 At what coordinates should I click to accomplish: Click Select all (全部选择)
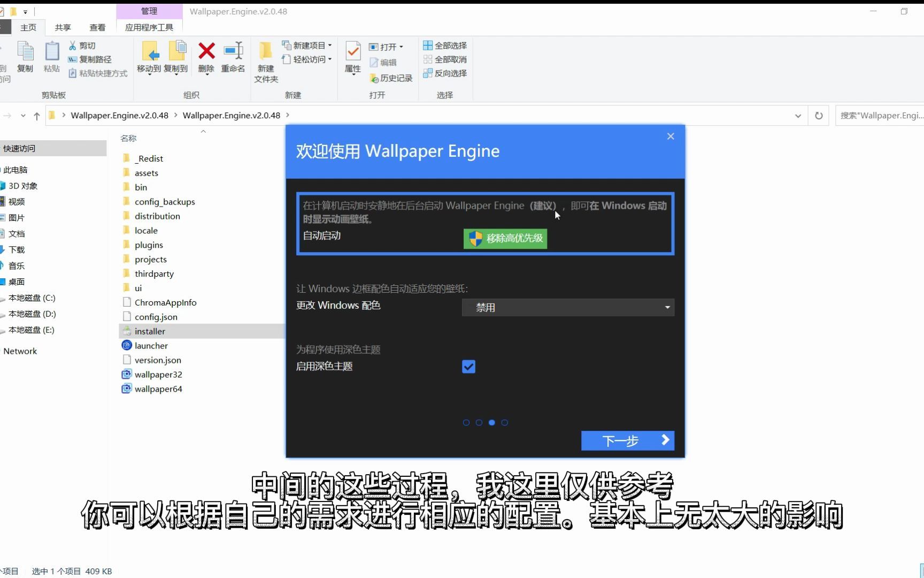click(x=445, y=45)
